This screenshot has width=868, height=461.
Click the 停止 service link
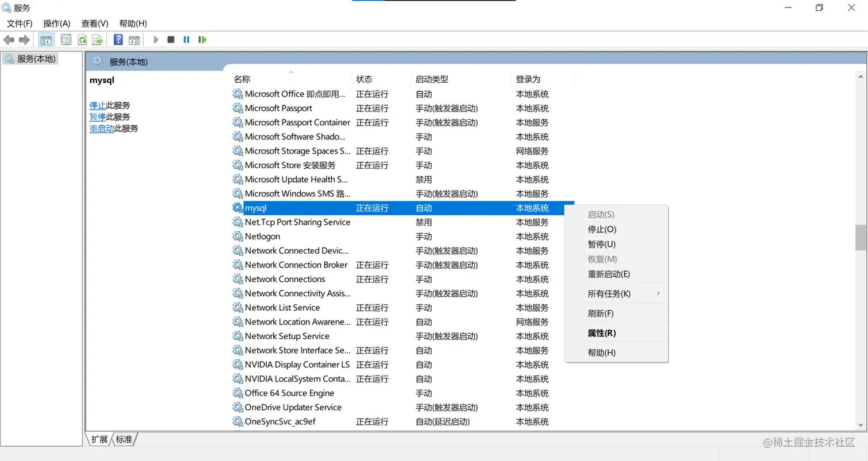tap(98, 105)
